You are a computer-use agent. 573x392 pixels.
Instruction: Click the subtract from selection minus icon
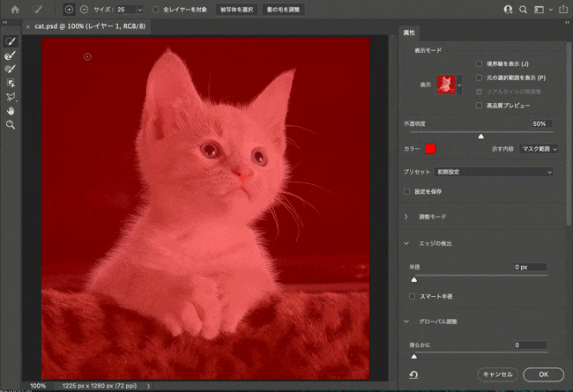coord(83,10)
